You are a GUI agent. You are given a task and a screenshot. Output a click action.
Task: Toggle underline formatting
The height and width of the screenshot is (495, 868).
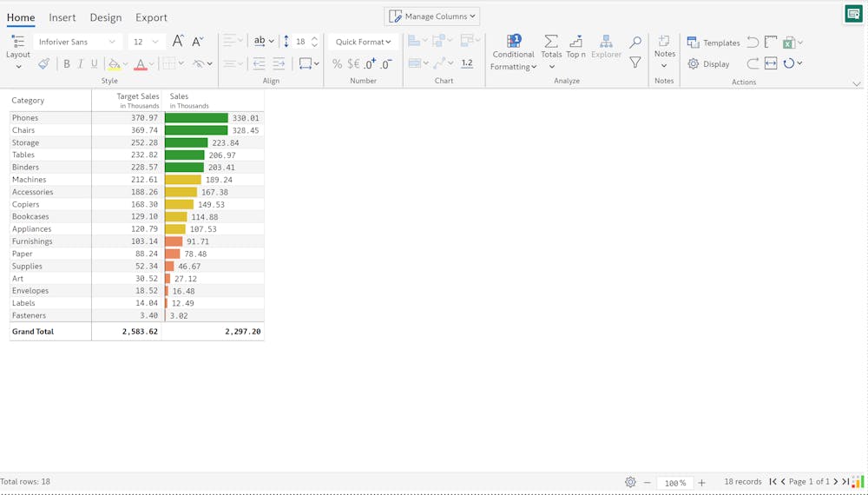94,63
